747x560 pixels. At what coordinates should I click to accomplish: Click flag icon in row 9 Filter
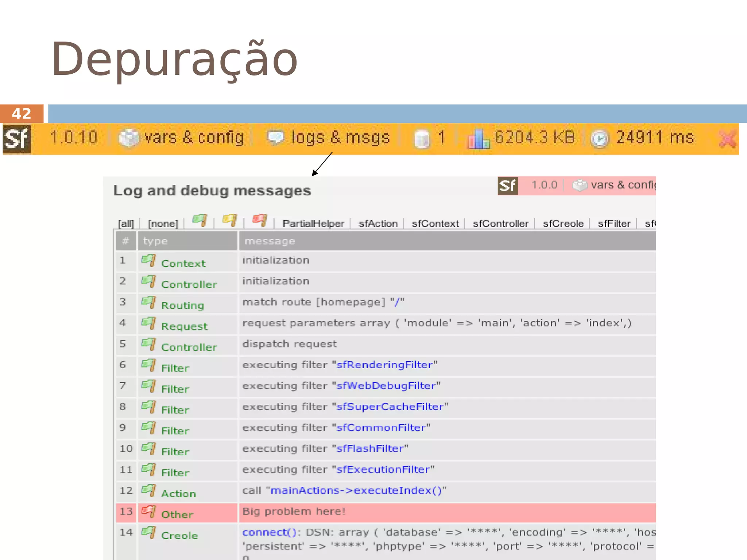coord(149,428)
